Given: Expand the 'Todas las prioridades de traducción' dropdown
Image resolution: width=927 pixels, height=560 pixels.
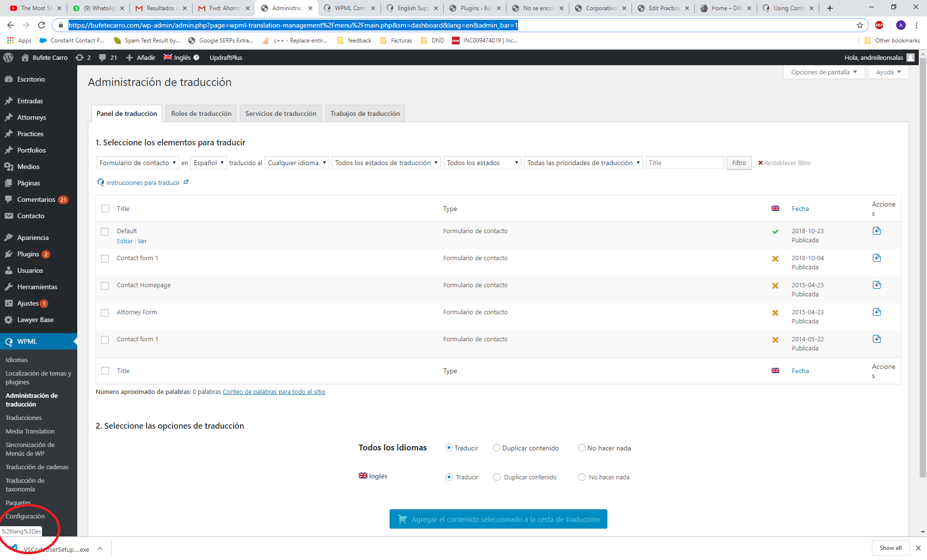Looking at the screenshot, I should click(582, 163).
